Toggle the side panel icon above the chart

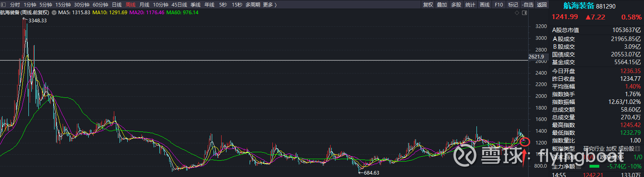point(524,13)
